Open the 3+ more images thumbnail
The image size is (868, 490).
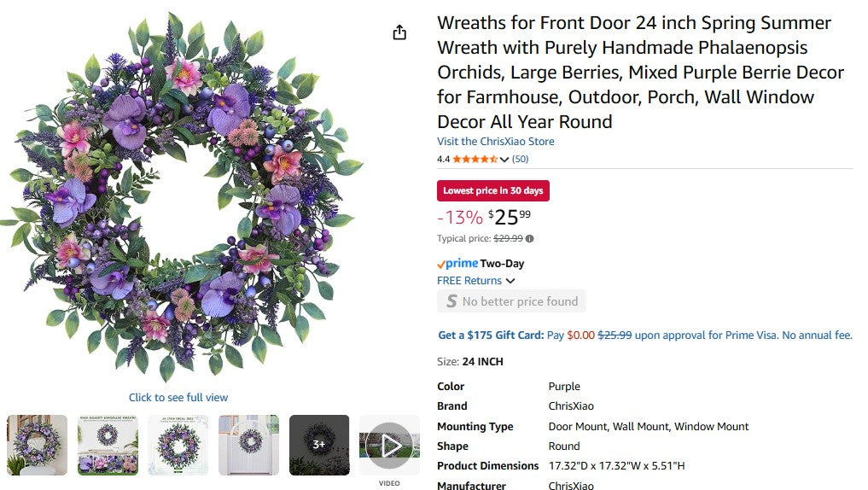319,445
